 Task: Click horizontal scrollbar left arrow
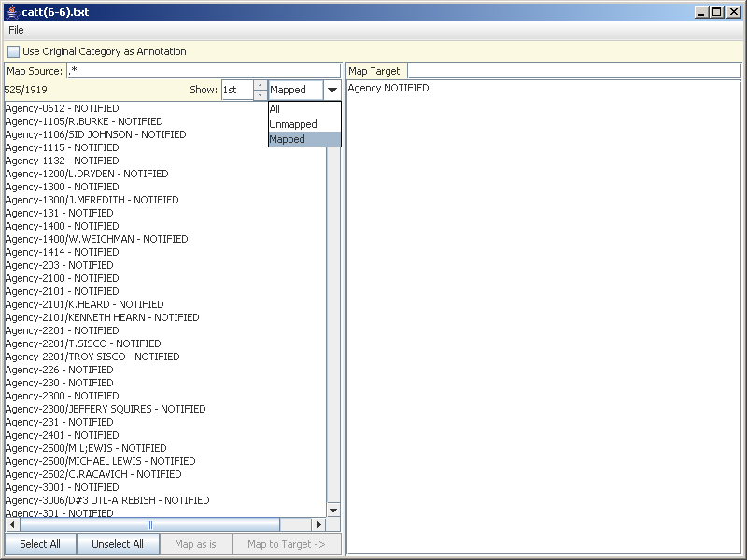click(12, 525)
